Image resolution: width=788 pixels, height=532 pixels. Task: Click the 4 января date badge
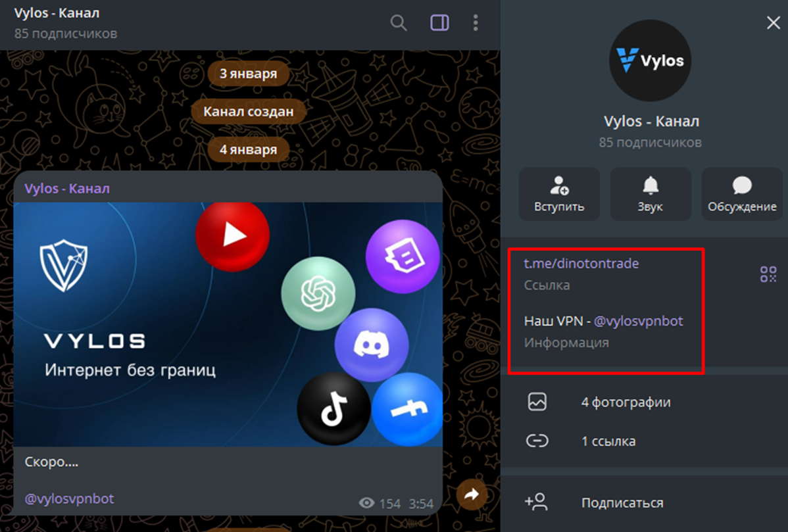pyautogui.click(x=248, y=150)
